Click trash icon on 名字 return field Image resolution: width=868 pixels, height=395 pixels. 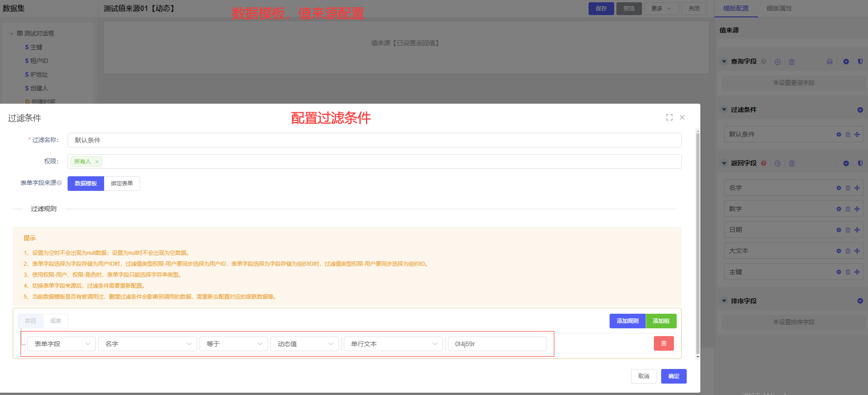click(x=847, y=188)
